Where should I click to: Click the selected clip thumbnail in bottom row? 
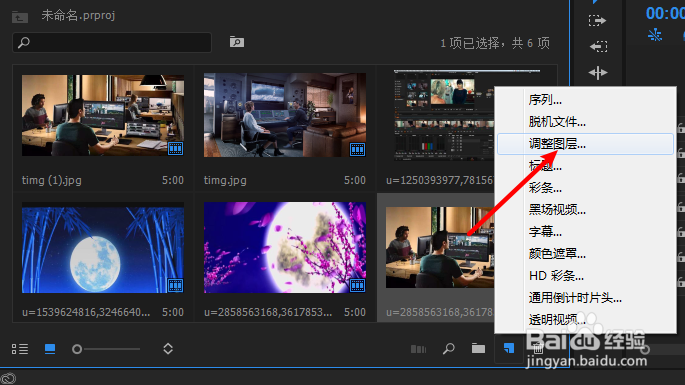[x=440, y=247]
